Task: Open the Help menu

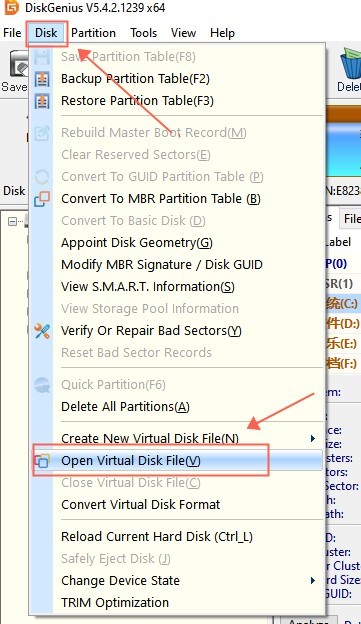Action: [x=222, y=33]
